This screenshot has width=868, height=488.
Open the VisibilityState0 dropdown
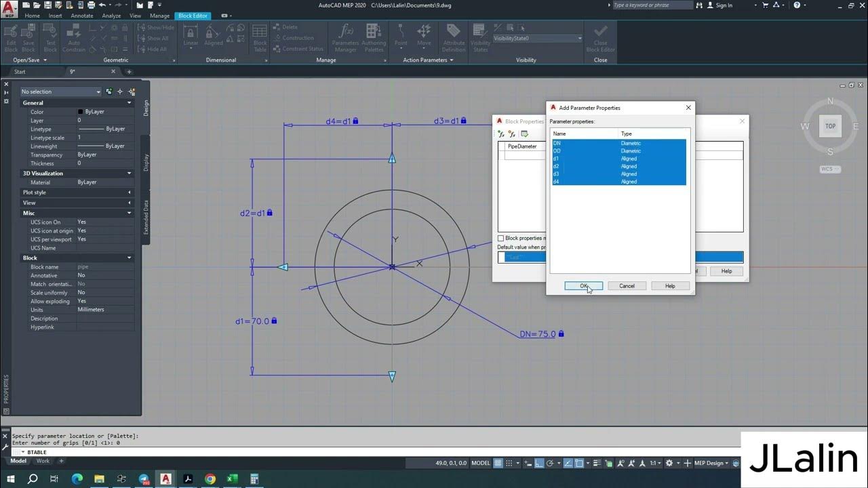[537, 38]
